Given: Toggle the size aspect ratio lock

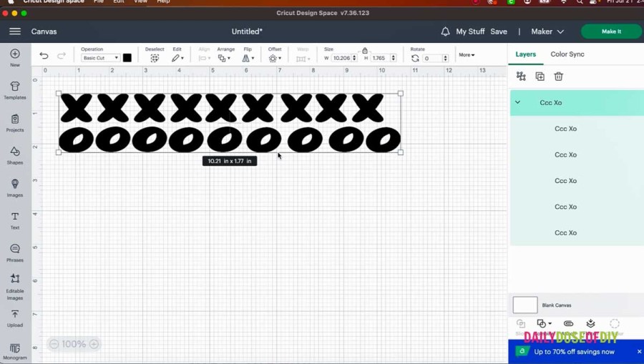Looking at the screenshot, I should (x=365, y=51).
